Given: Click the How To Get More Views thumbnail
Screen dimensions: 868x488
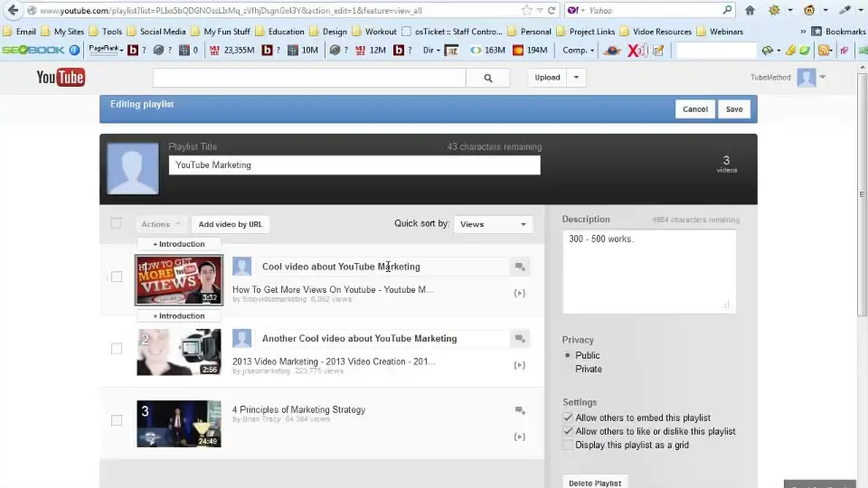Looking at the screenshot, I should 179,280.
